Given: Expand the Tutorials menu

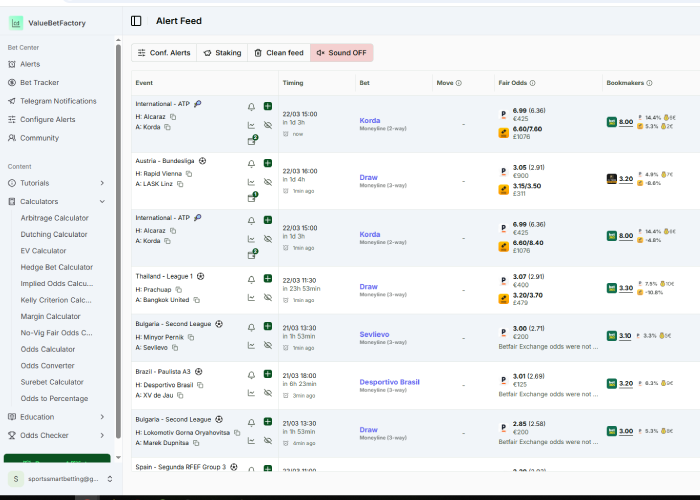Looking at the screenshot, I should pyautogui.click(x=57, y=183).
